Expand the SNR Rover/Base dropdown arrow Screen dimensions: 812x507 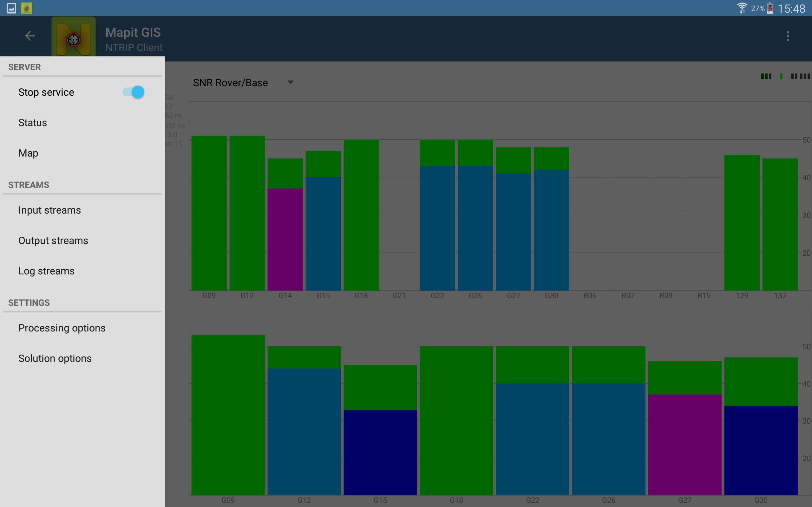coord(291,82)
